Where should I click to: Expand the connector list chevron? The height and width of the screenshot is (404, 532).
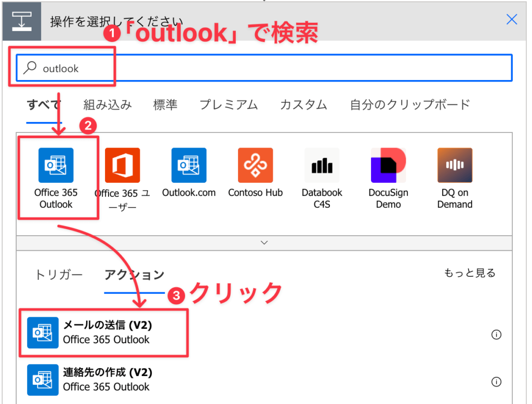point(264,243)
